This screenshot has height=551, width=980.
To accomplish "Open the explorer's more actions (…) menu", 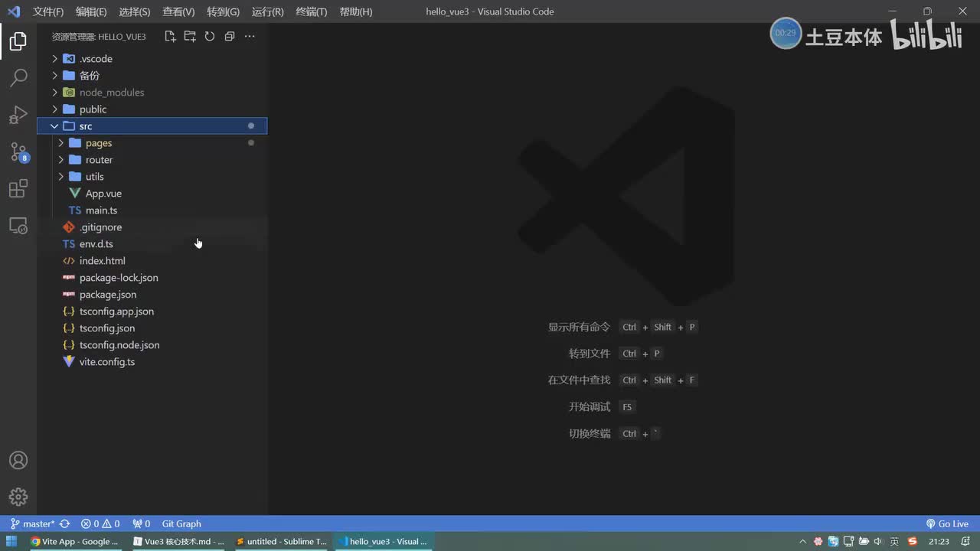I will pos(249,37).
